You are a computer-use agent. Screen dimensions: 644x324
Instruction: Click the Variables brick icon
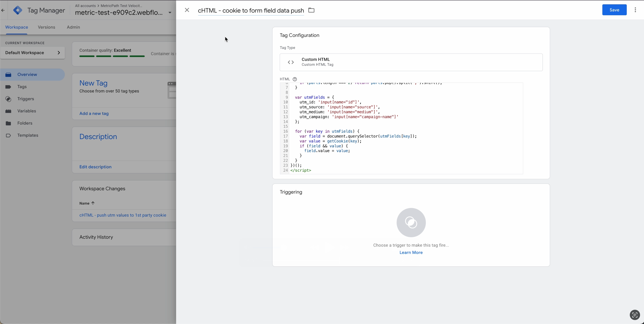(x=8, y=111)
